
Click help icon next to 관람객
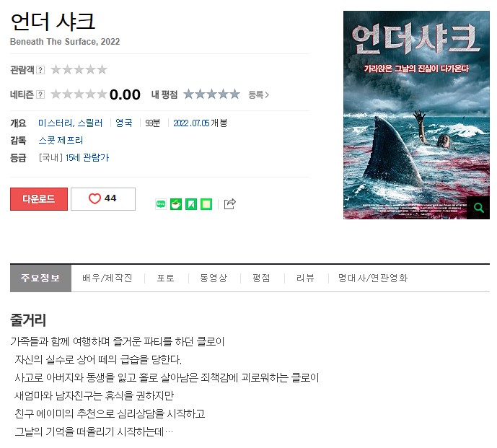[x=40, y=70]
